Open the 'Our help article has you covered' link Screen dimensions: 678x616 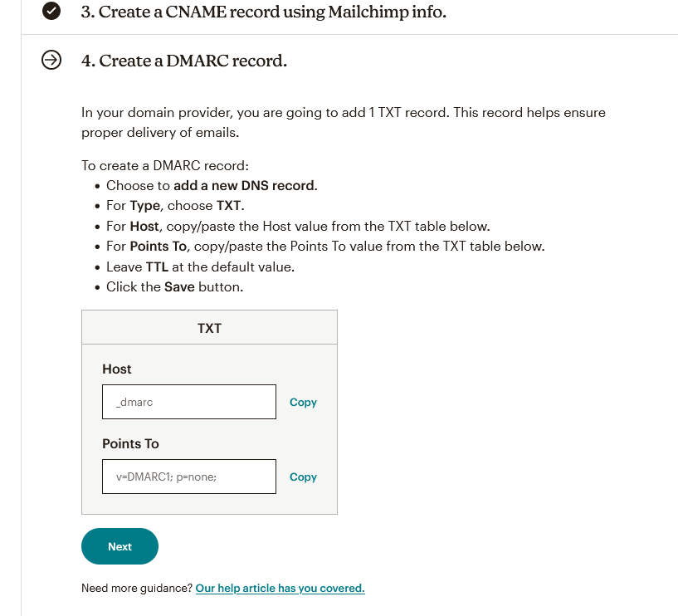point(280,588)
